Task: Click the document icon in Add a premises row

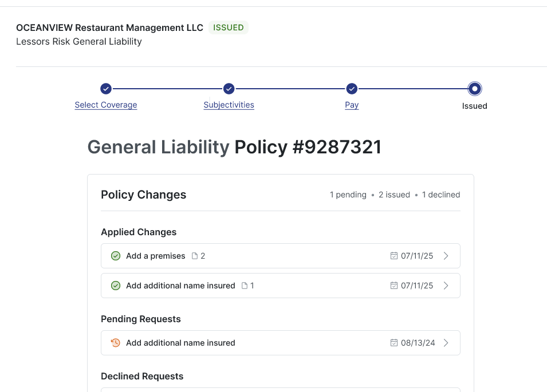Action: 195,256
